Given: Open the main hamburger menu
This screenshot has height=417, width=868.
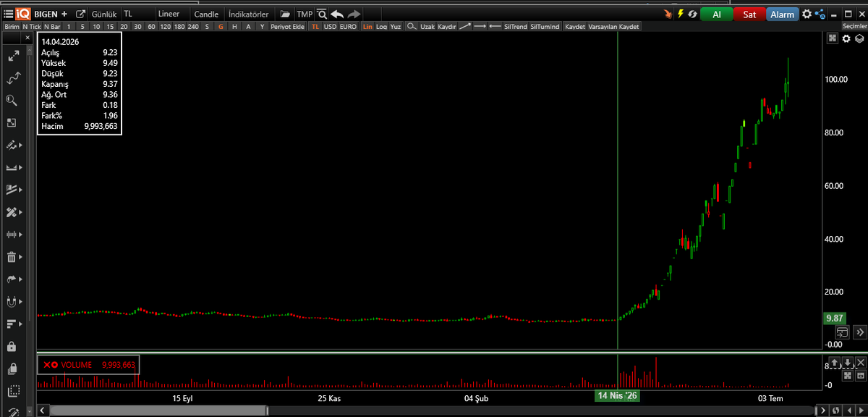Looking at the screenshot, I should pyautogui.click(x=8, y=14).
